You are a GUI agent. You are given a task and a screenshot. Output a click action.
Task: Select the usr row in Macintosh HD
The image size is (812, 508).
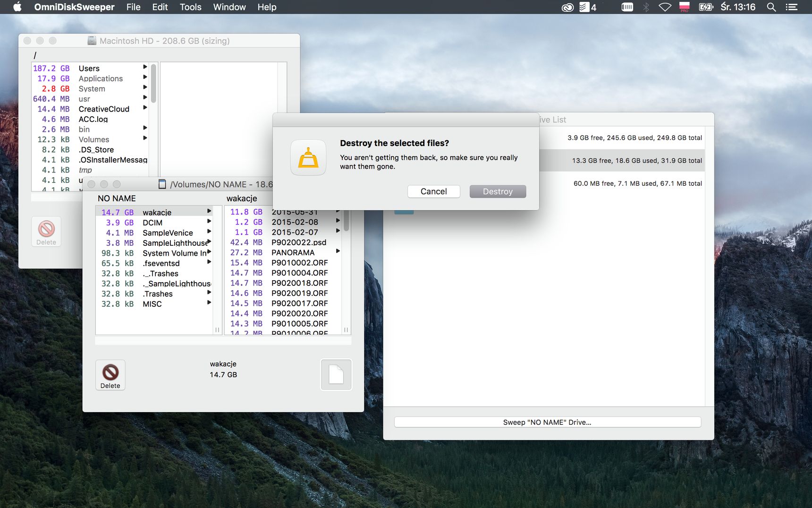point(90,99)
